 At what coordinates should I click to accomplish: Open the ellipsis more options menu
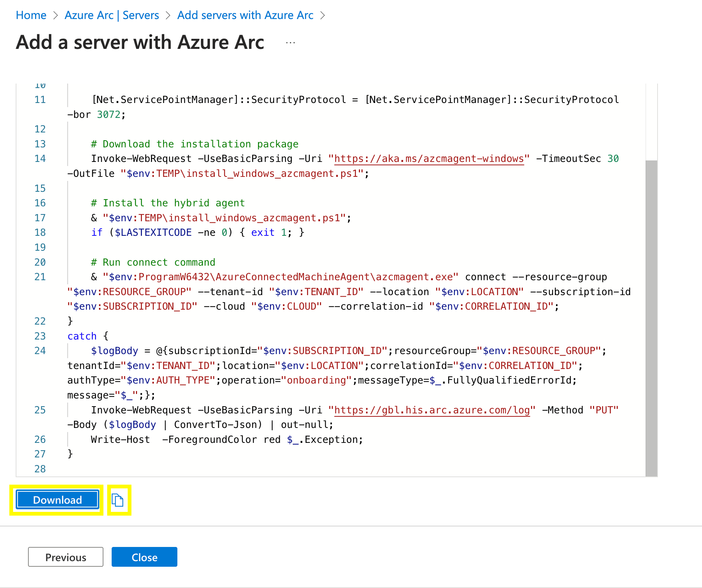(x=290, y=43)
